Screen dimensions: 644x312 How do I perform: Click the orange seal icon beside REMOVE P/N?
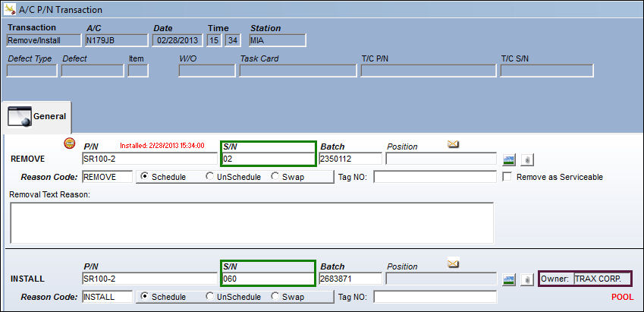[70, 143]
